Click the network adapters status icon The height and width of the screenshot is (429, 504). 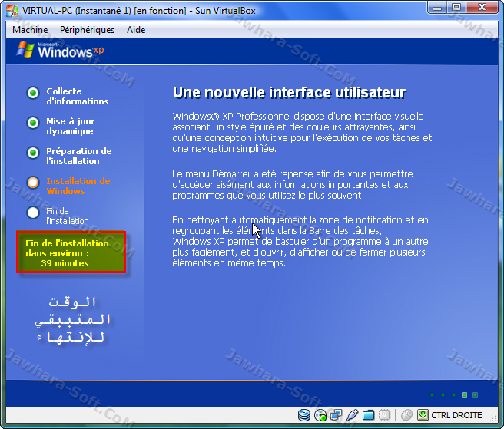[336, 415]
